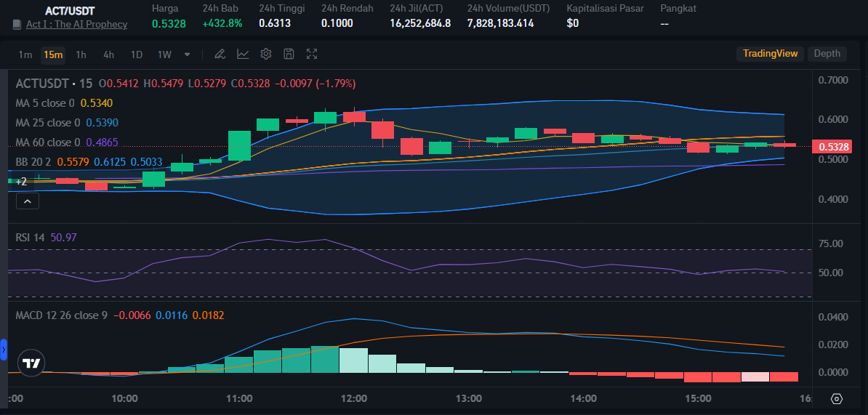Select the 15m timeframe
The image size is (868, 415).
pyautogui.click(x=53, y=55)
